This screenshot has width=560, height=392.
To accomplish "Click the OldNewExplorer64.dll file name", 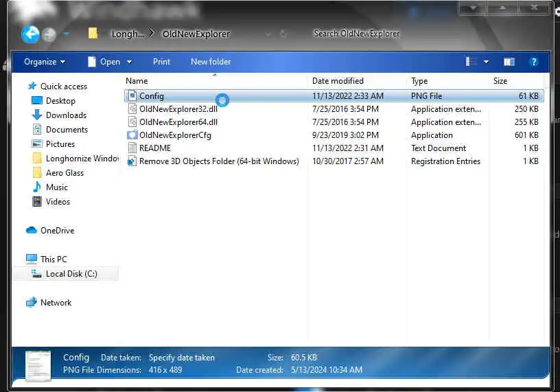I will click(178, 122).
